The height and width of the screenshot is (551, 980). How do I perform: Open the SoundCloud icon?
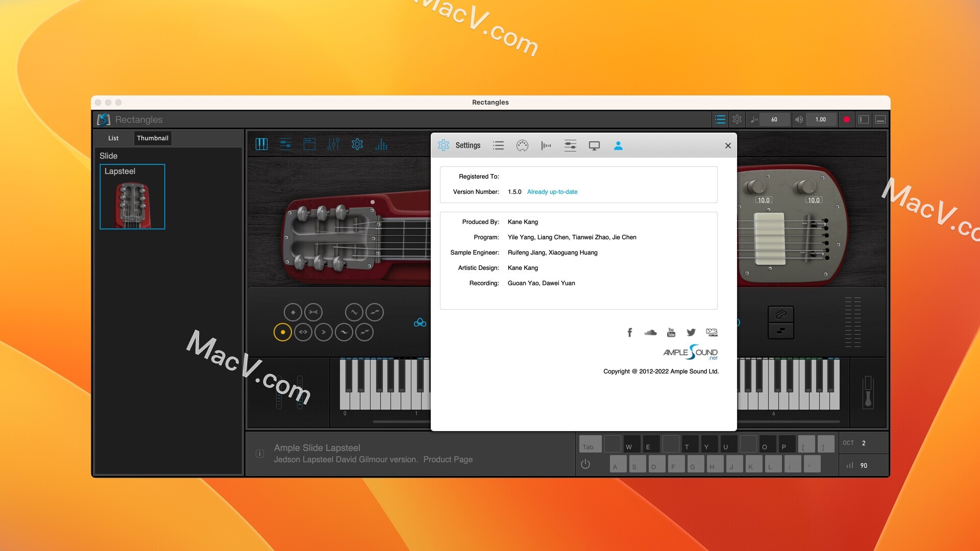(650, 332)
